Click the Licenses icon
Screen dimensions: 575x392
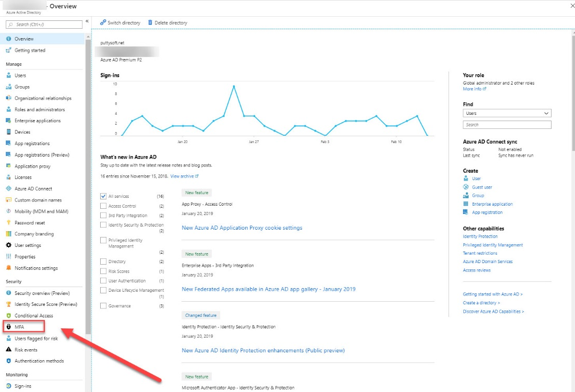(9, 177)
